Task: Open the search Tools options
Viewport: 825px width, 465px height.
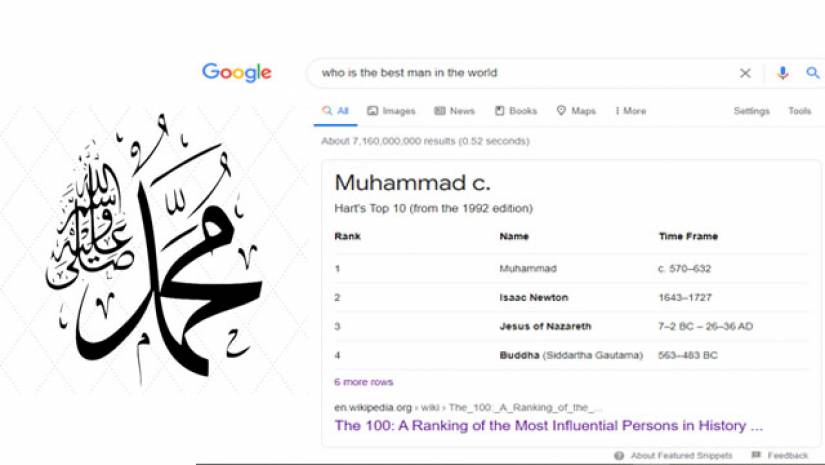Action: click(799, 111)
